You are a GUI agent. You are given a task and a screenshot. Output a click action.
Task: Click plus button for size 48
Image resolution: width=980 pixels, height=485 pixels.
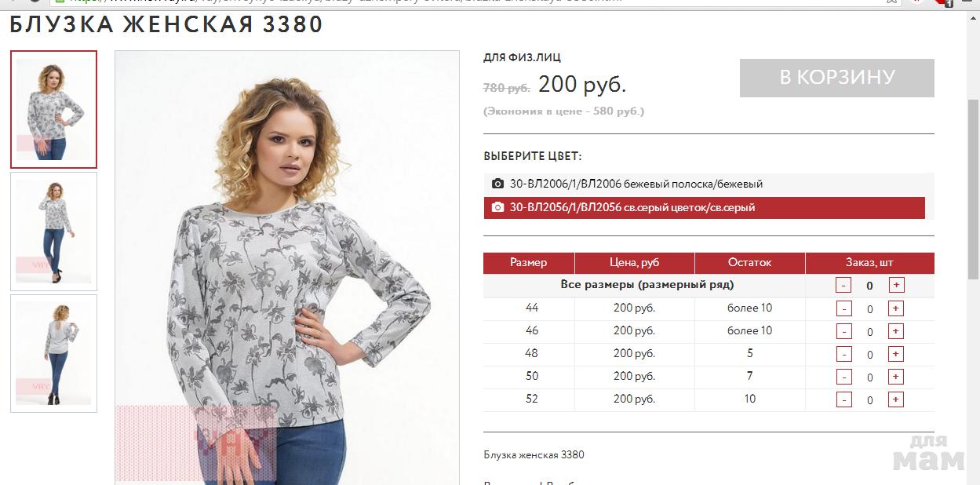(896, 354)
